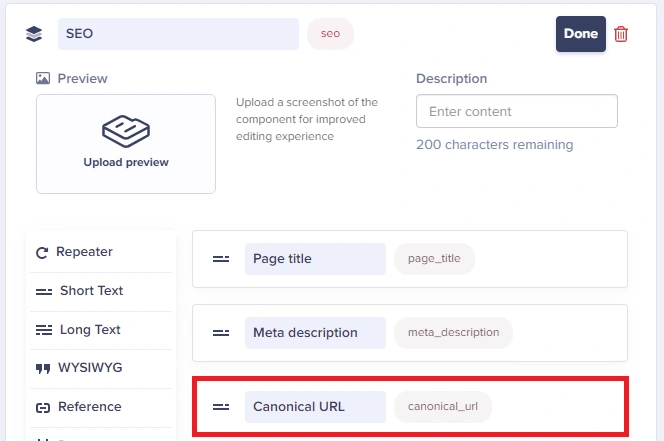Viewport: 664px width, 441px height.
Task: Edit the Meta description field name
Action: [x=314, y=333]
